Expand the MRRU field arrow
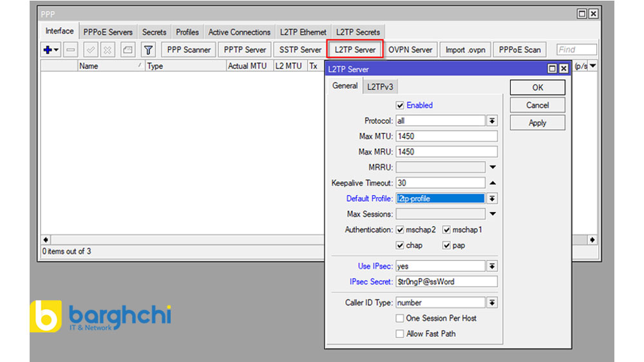644x362 pixels. (x=493, y=167)
